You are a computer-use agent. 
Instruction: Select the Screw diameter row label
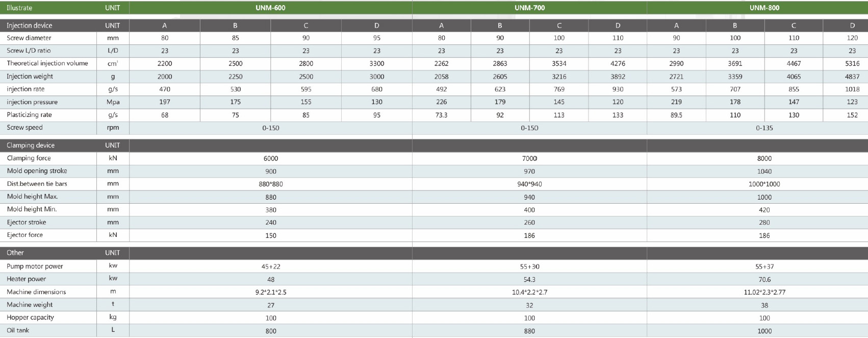point(29,38)
